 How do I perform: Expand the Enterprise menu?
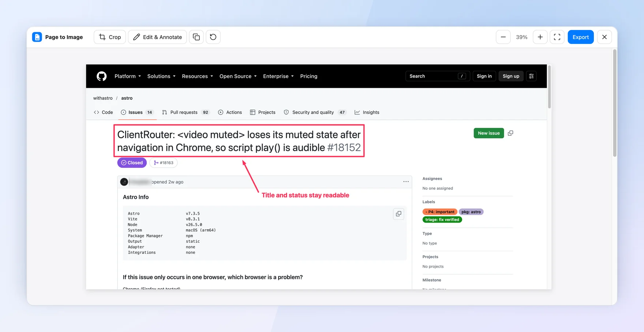[x=278, y=76]
